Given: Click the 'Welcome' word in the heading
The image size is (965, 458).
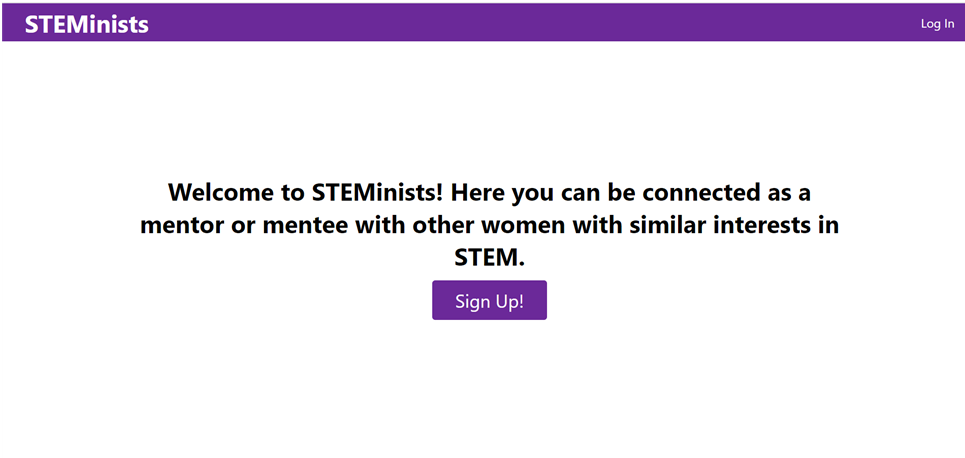Looking at the screenshot, I should click(218, 192).
